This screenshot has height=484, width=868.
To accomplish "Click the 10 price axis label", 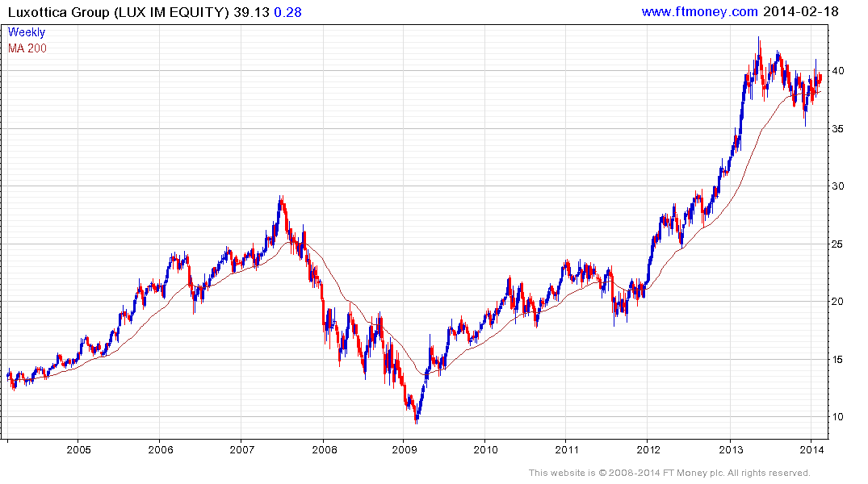I will pyautogui.click(x=838, y=417).
